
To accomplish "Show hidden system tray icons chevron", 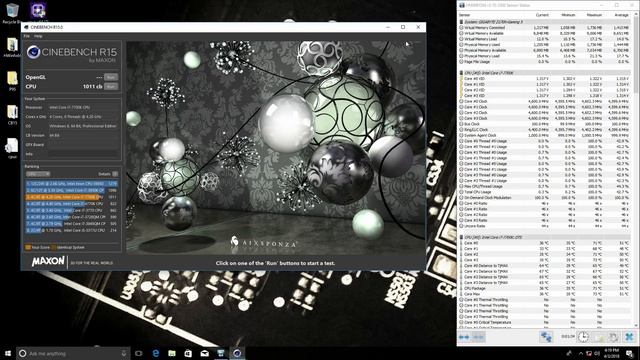I will [580, 353].
